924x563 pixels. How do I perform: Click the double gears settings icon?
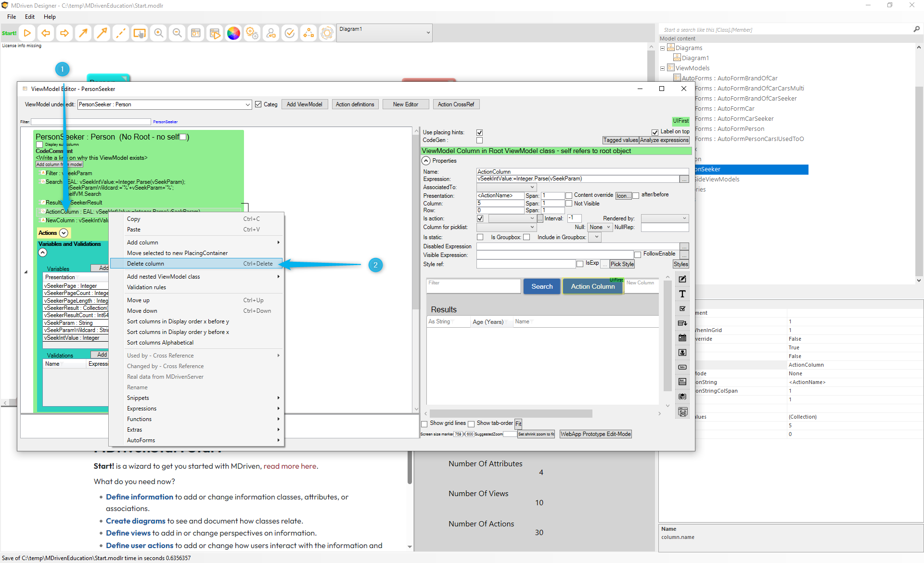click(252, 33)
